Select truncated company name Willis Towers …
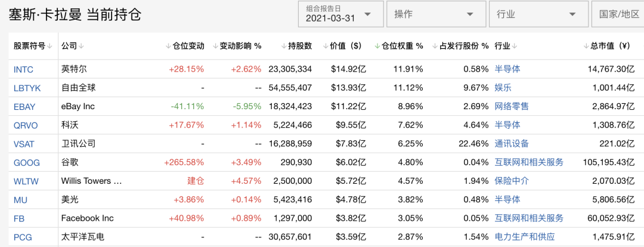 click(91, 181)
